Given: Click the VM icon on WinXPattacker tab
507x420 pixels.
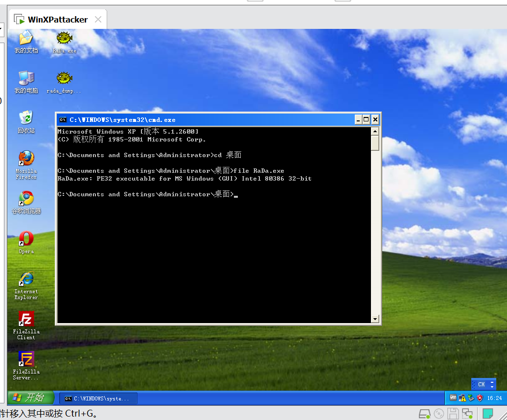Looking at the screenshot, I should tap(19, 20).
